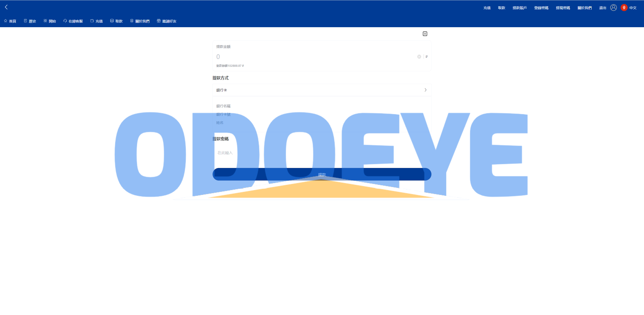This screenshot has width=644, height=315.
Task: Click the withdrawal history icon
Action: coord(425,34)
